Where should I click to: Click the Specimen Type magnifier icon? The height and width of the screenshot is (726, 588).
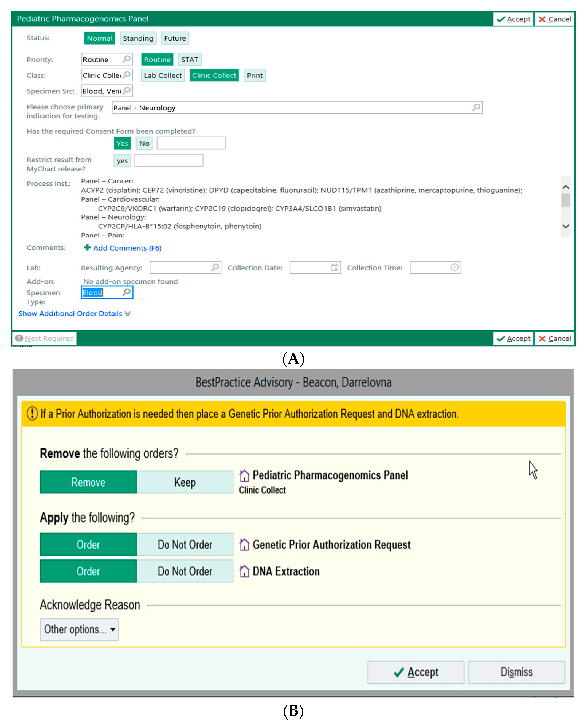point(126,292)
